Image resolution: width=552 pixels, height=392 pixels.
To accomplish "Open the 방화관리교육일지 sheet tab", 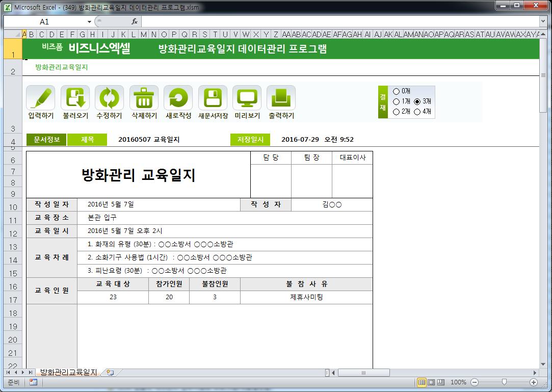I will (68, 373).
